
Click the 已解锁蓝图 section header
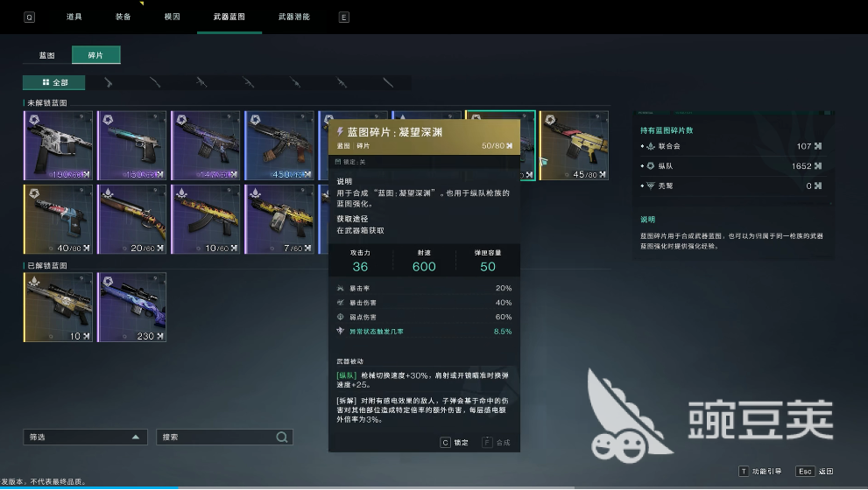tap(47, 265)
